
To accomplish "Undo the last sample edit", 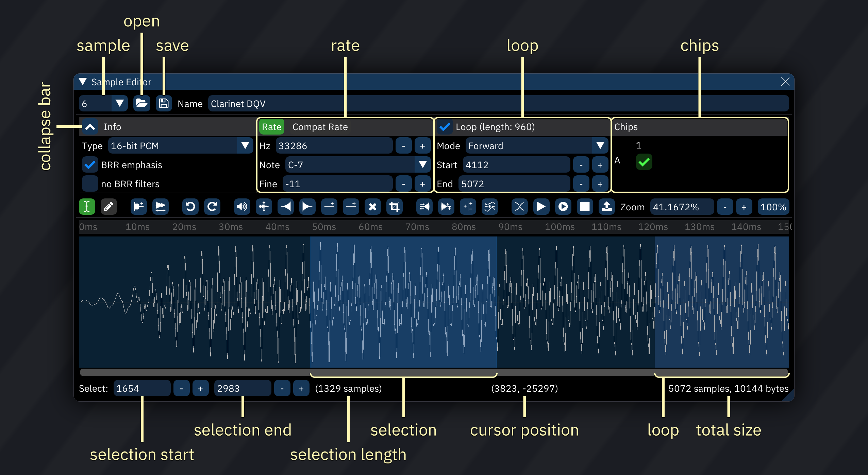I will point(190,207).
